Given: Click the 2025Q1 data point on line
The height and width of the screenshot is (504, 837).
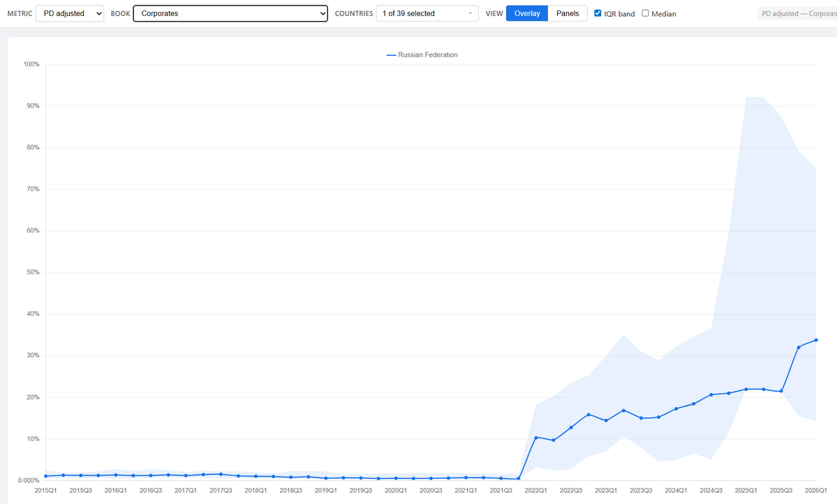Looking at the screenshot, I should pyautogui.click(x=746, y=390).
